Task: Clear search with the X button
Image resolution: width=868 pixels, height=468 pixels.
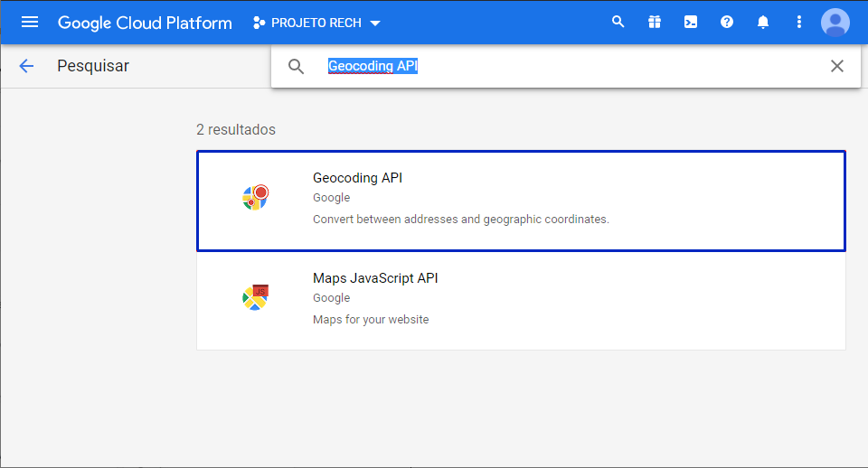Action: (837, 66)
